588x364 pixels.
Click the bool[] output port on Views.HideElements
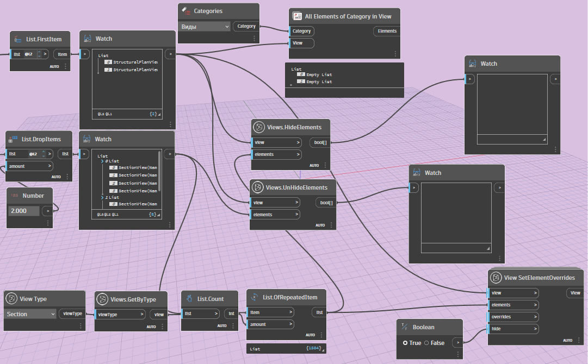(x=320, y=142)
